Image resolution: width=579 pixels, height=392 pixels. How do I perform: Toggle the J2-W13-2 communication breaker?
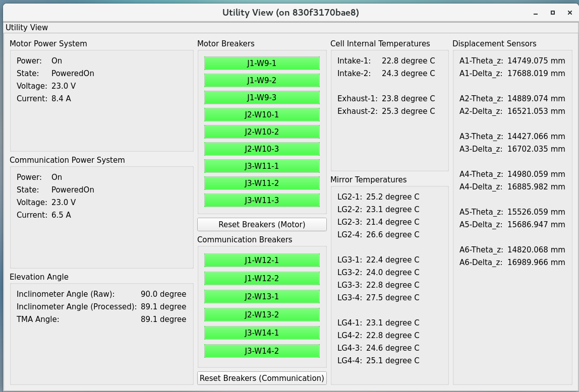pyautogui.click(x=262, y=315)
